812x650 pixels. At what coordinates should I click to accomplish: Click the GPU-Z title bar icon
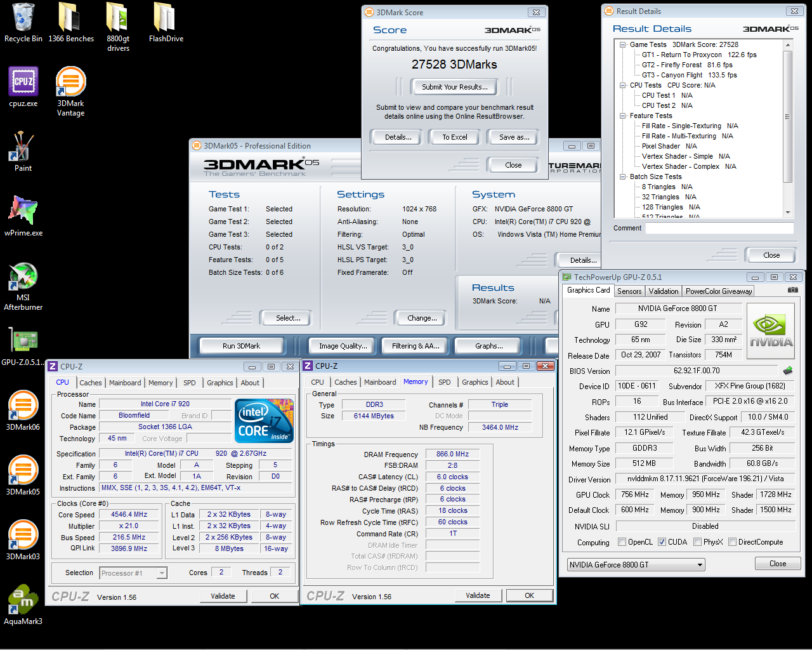(566, 277)
